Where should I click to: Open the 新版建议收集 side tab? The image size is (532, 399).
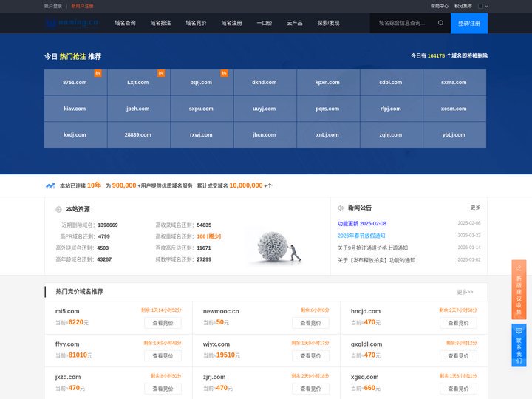[519, 290]
